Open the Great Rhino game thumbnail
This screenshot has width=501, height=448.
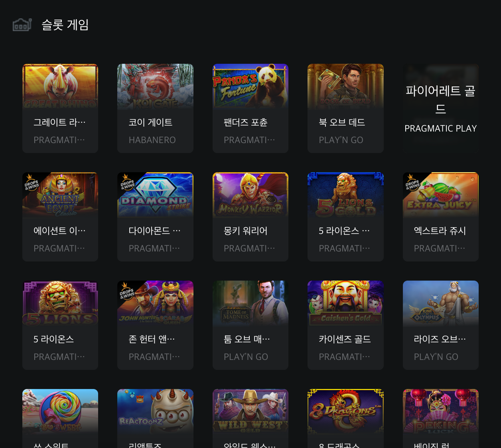(x=60, y=86)
